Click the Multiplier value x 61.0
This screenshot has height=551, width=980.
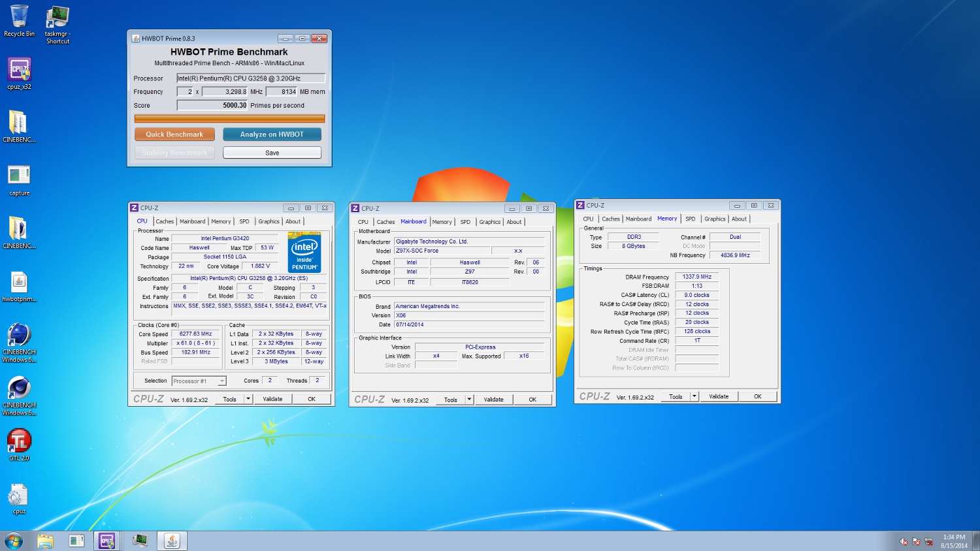tap(196, 343)
